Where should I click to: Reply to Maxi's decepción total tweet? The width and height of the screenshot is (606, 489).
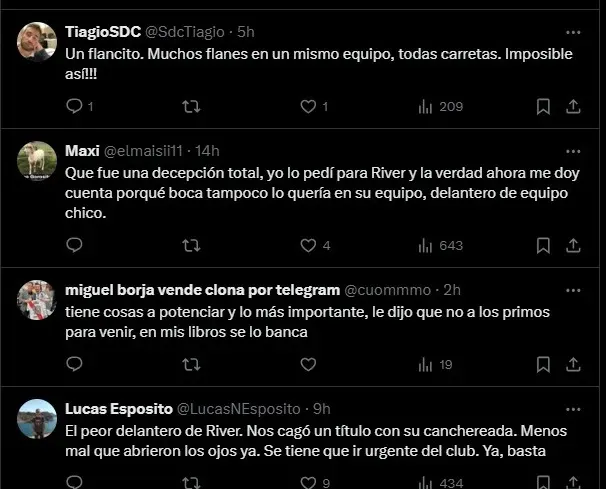[x=73, y=245]
